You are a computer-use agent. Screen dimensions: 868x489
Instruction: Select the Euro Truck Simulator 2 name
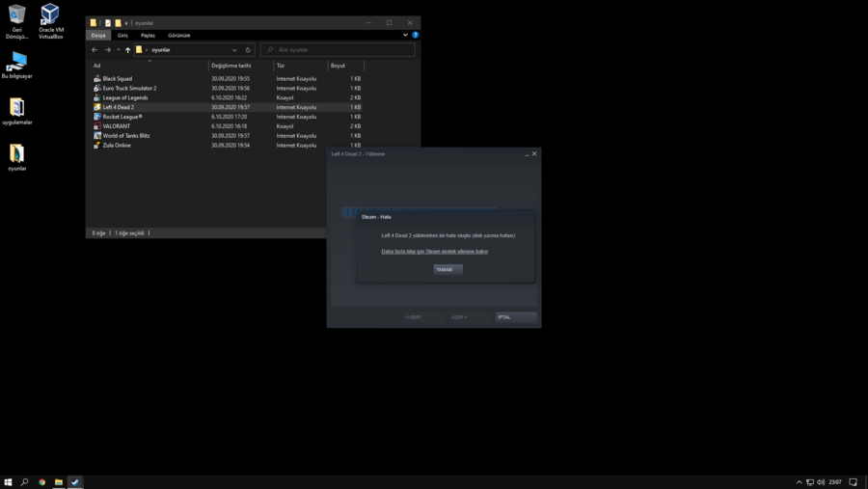click(129, 88)
